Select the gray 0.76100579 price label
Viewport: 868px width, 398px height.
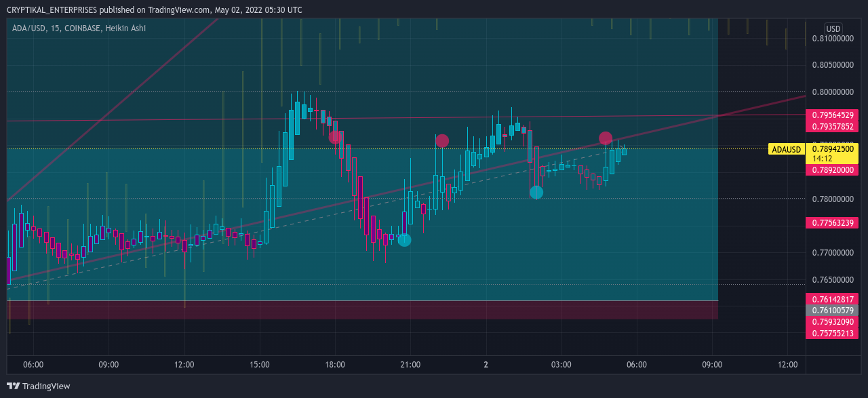pyautogui.click(x=833, y=310)
